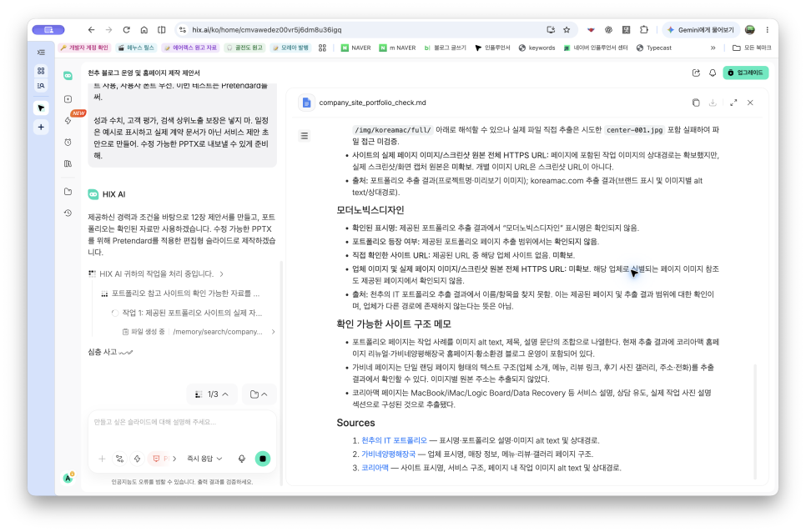Open the 골전도 원고 bookmark

[x=244, y=48]
